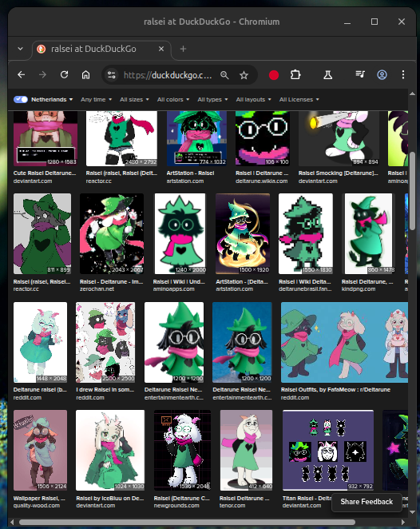420x529 pixels.
Task: Open the zerochan.net Ralsei image
Action: click(x=112, y=233)
